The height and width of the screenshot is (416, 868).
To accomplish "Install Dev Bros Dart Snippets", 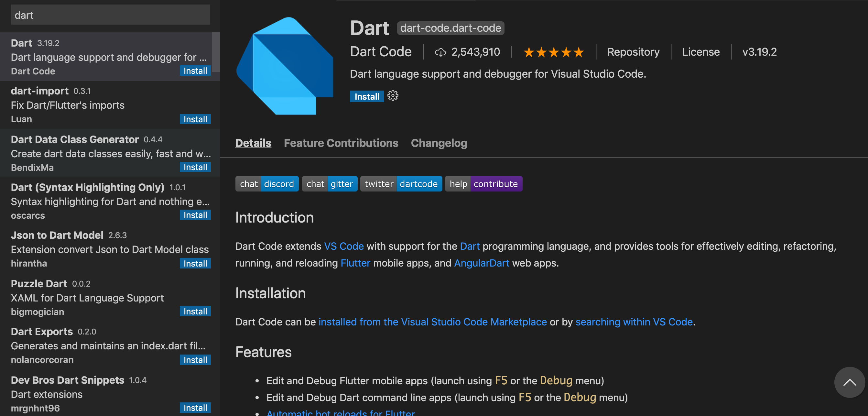I will pyautogui.click(x=195, y=408).
